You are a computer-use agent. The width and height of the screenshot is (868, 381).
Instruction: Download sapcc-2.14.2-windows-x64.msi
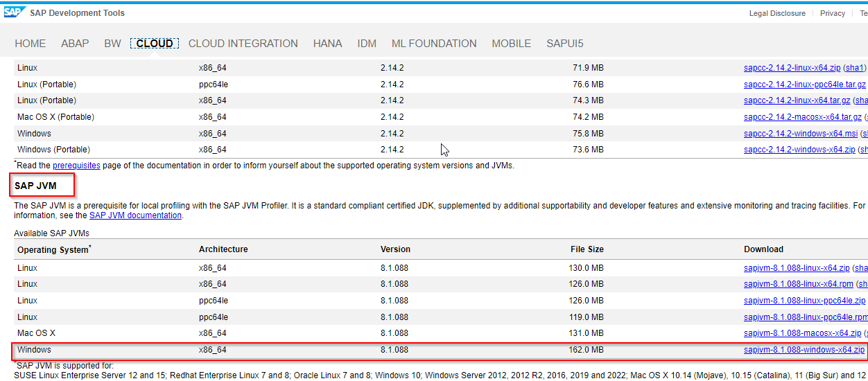pos(801,134)
